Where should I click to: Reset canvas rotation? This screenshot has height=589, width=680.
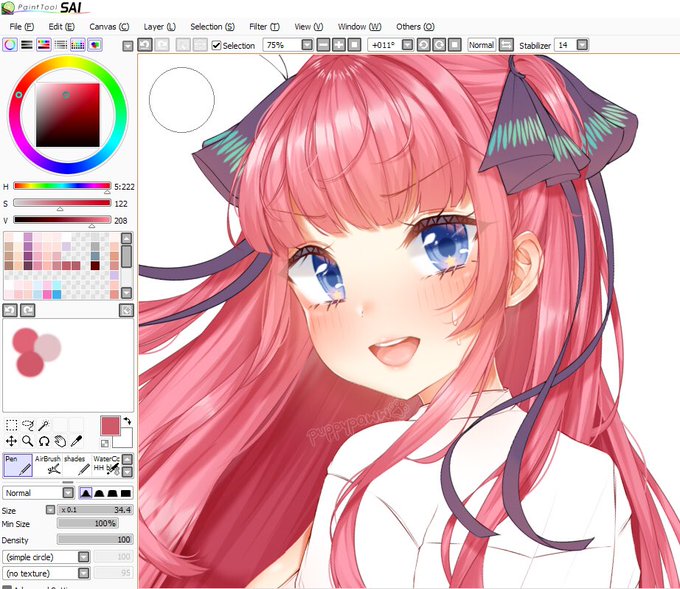point(454,45)
